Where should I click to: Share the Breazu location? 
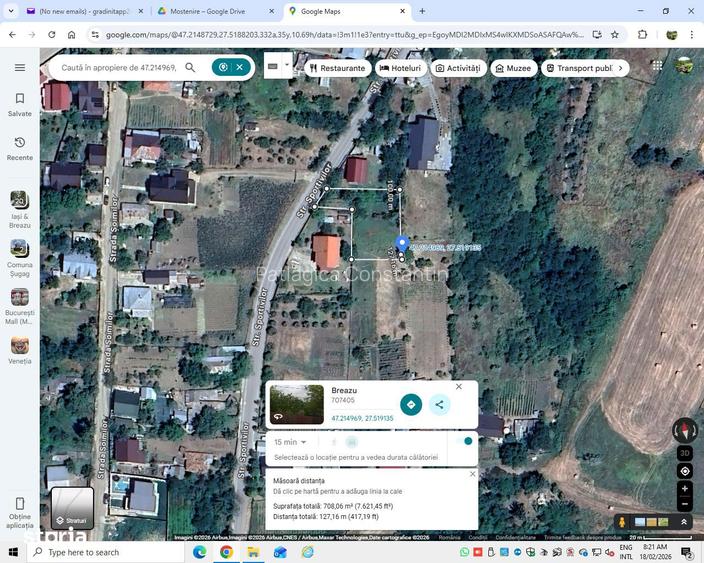pos(439,404)
